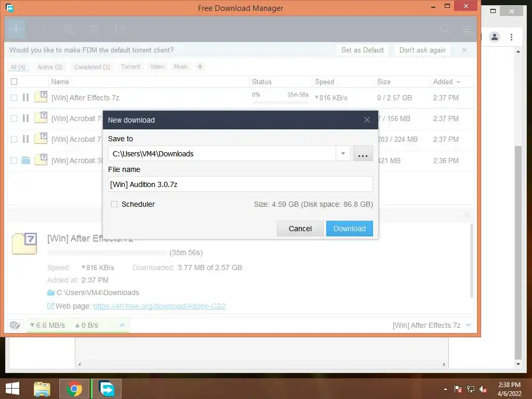This screenshot has height=399, width=532.
Task: Switch to the Torrent tab
Action: click(130, 66)
